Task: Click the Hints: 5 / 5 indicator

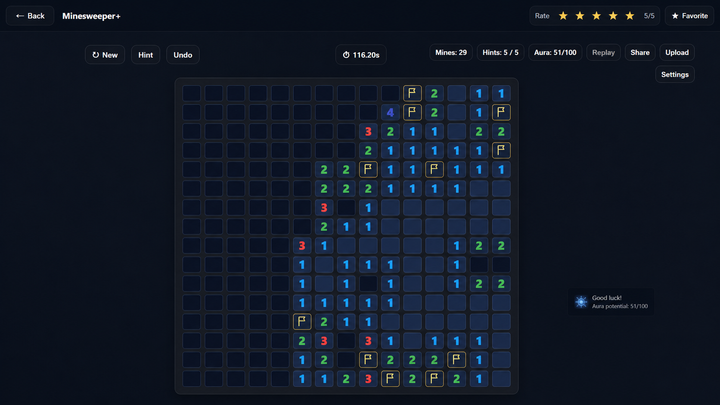Action: pos(501,53)
